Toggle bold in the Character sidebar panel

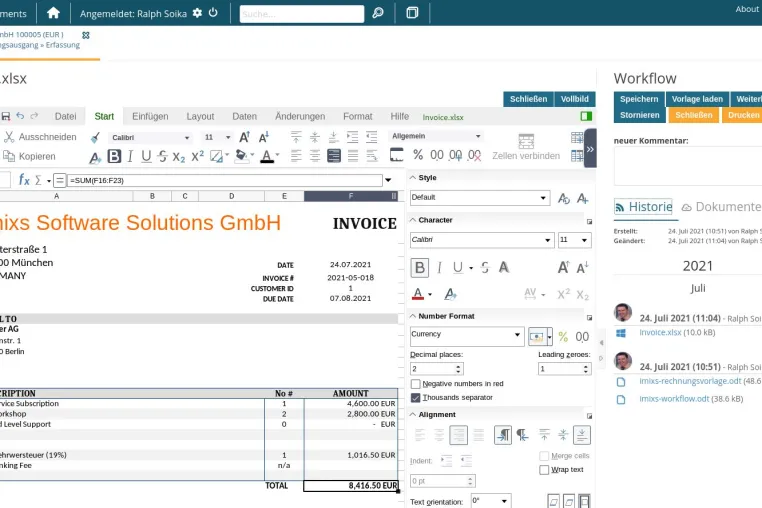(x=420, y=268)
